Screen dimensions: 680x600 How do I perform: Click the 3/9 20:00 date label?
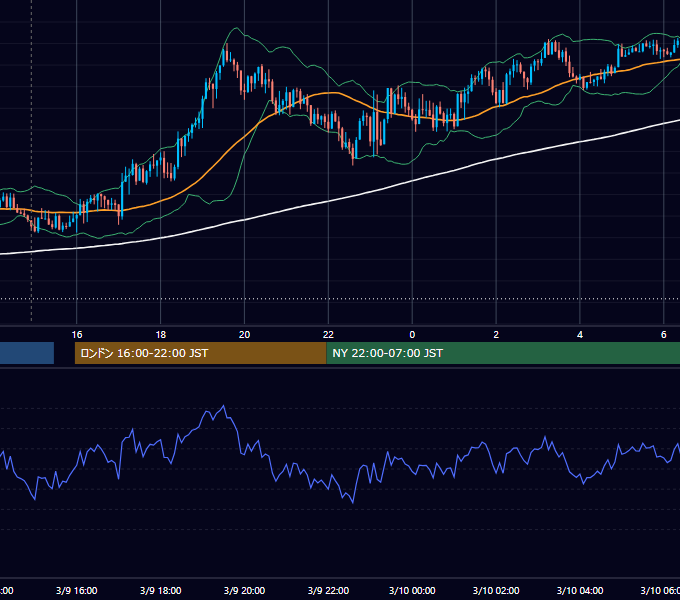(x=245, y=590)
